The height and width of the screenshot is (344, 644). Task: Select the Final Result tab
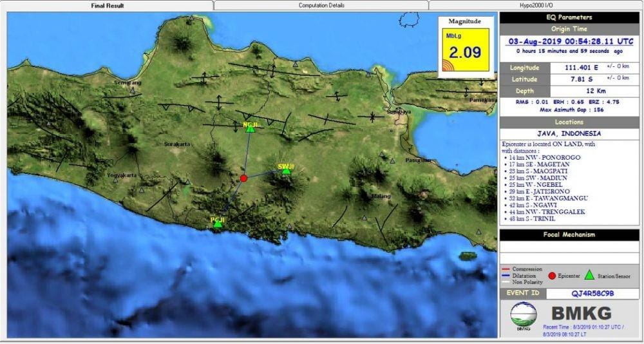pyautogui.click(x=106, y=5)
